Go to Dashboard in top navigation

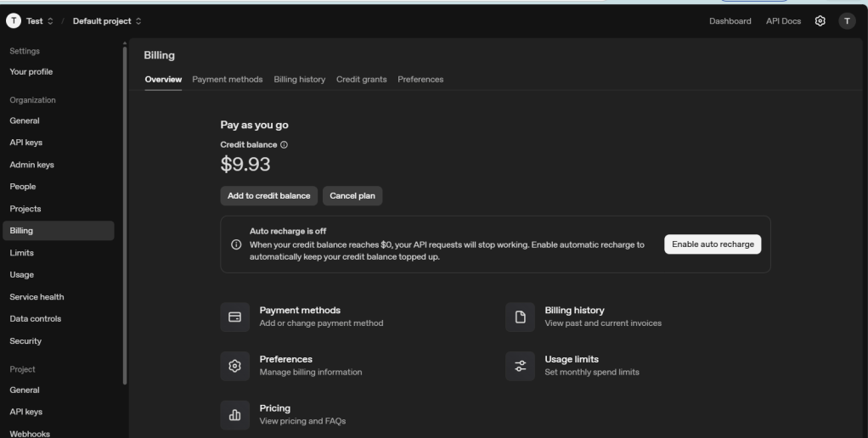pos(730,21)
